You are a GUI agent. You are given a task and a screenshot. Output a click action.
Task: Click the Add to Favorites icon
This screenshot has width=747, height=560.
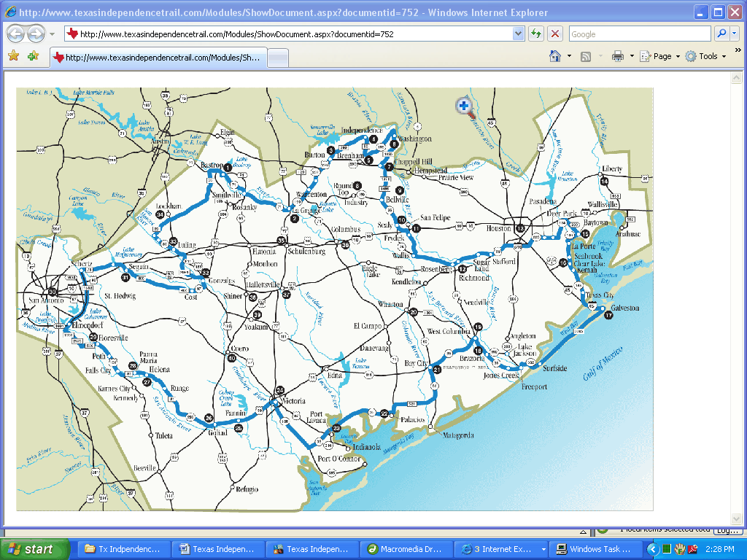[33, 56]
